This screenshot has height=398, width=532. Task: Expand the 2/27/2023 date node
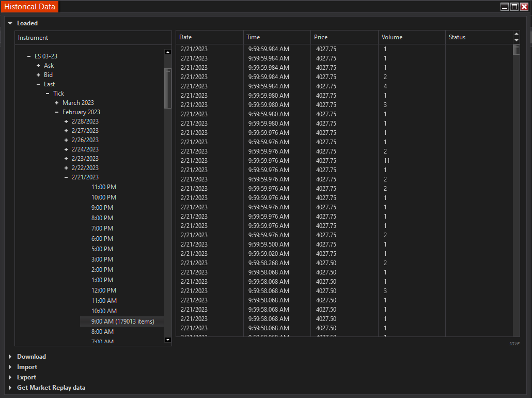click(x=66, y=131)
